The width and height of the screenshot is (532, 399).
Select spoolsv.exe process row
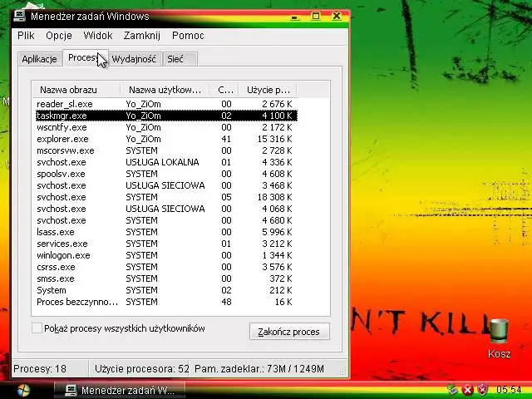click(x=166, y=174)
